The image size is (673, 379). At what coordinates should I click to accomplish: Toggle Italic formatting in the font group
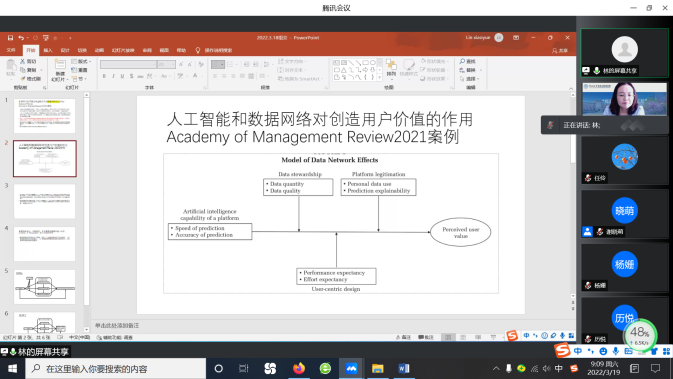pos(113,76)
